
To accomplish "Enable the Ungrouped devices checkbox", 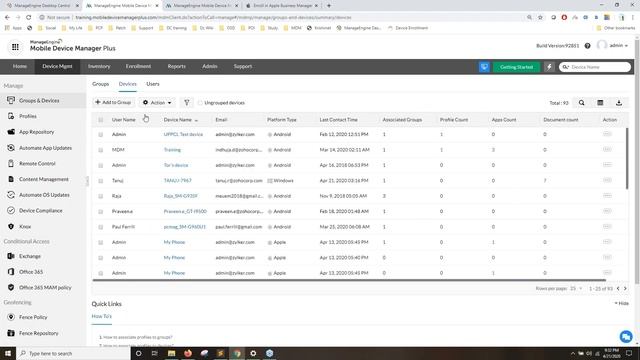I will click(200, 103).
